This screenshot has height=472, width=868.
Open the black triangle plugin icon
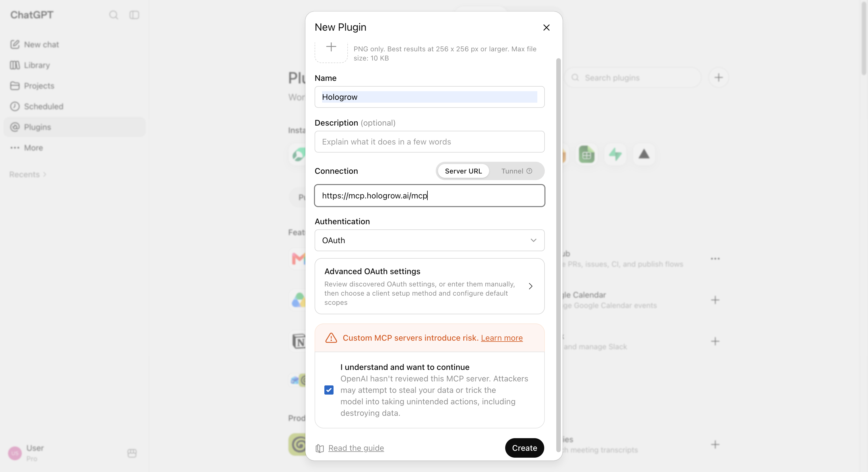click(x=644, y=154)
